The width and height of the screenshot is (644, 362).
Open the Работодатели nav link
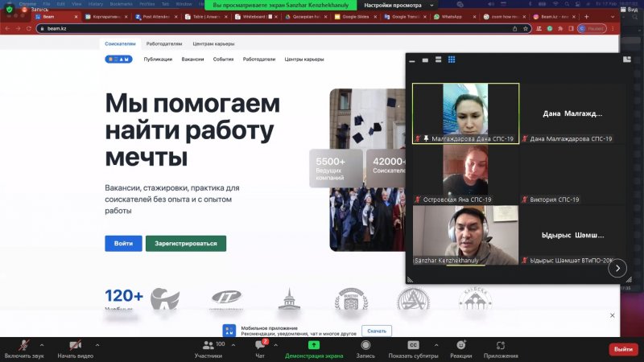click(x=258, y=59)
